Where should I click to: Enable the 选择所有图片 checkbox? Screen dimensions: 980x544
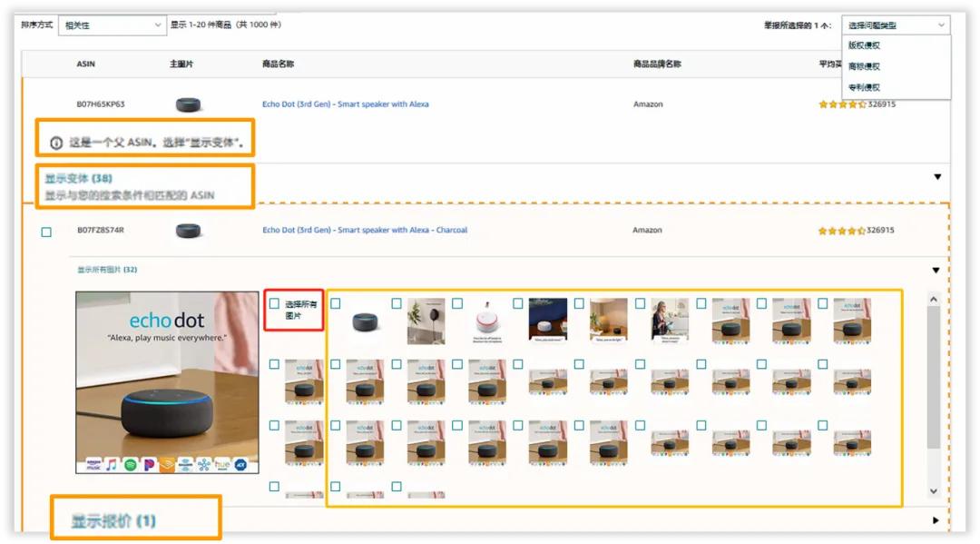pos(275,304)
